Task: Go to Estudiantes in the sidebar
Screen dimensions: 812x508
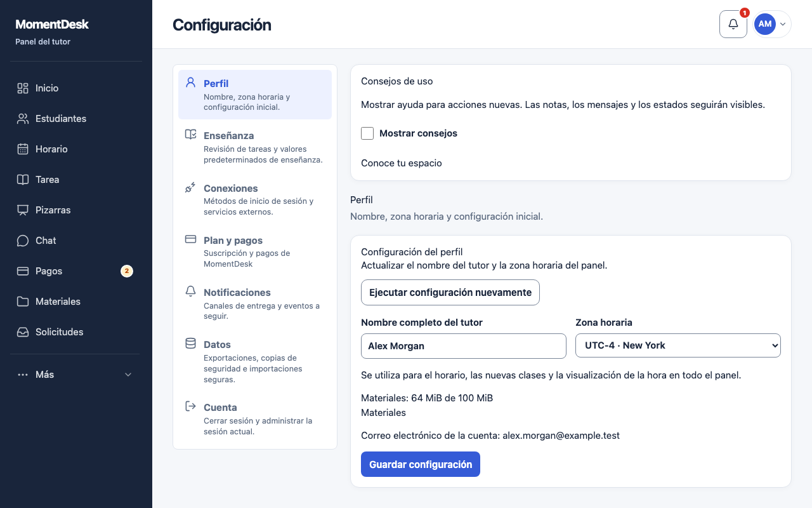Action: (75, 119)
